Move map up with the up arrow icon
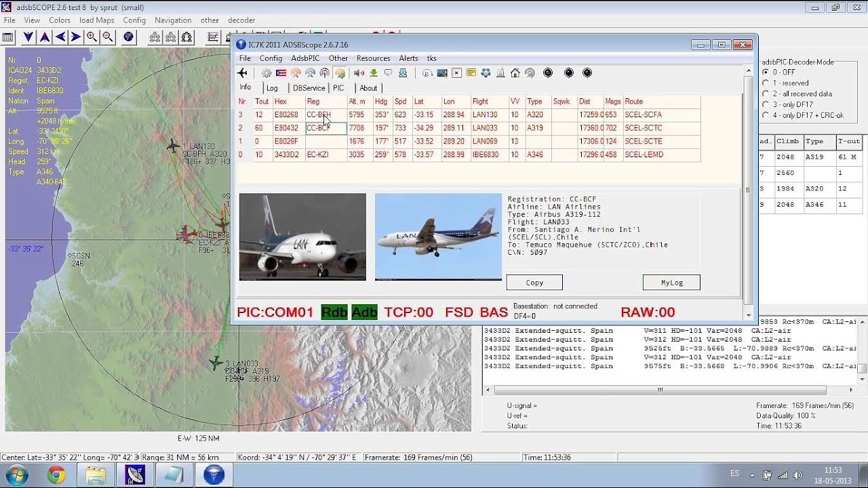The image size is (868, 488). point(44,37)
